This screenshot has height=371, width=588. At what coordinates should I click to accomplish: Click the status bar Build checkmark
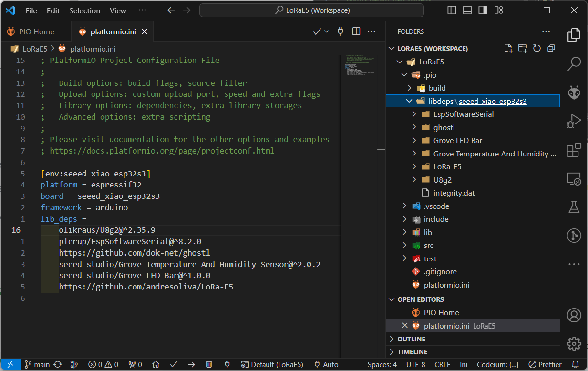click(x=174, y=364)
